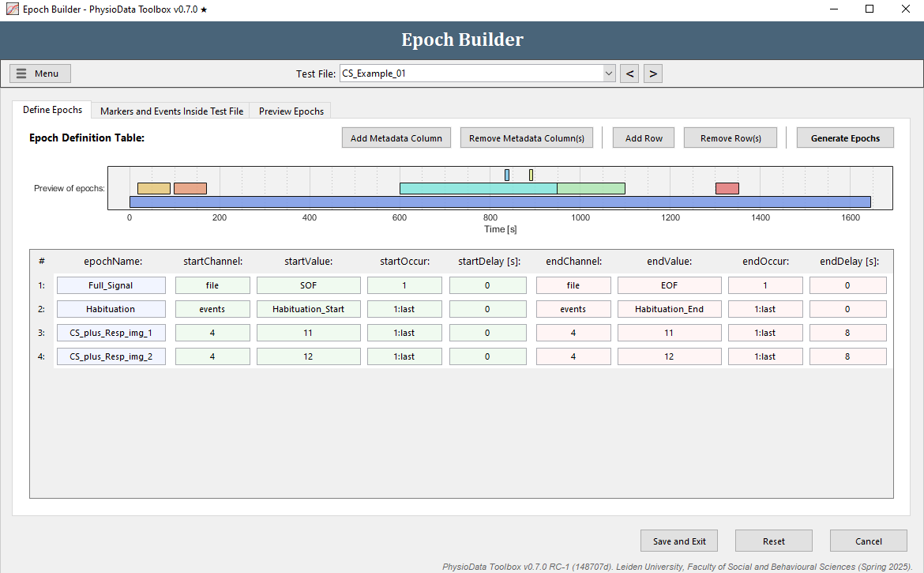
Task: Open the hamburger Menu in the toolbar
Action: (x=39, y=73)
